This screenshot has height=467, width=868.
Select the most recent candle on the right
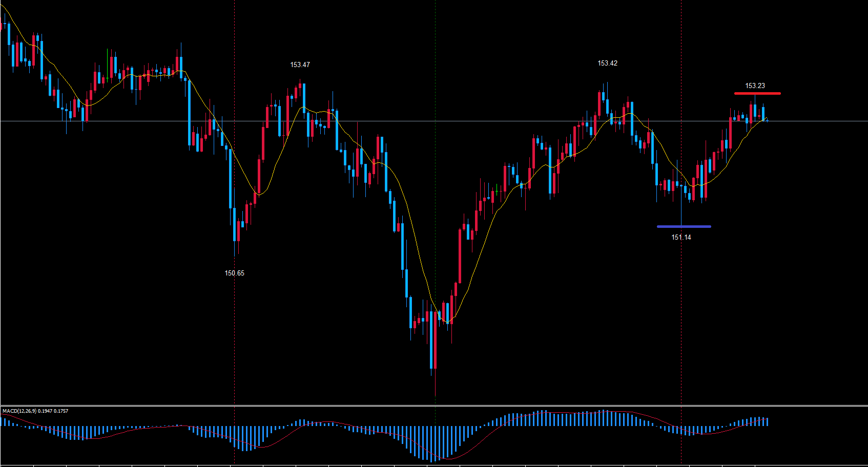click(x=763, y=114)
